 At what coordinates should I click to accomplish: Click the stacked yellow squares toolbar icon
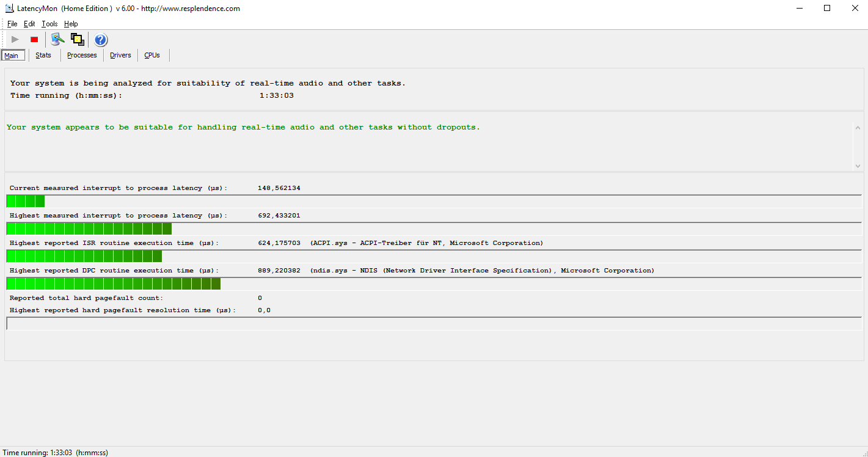coord(77,40)
